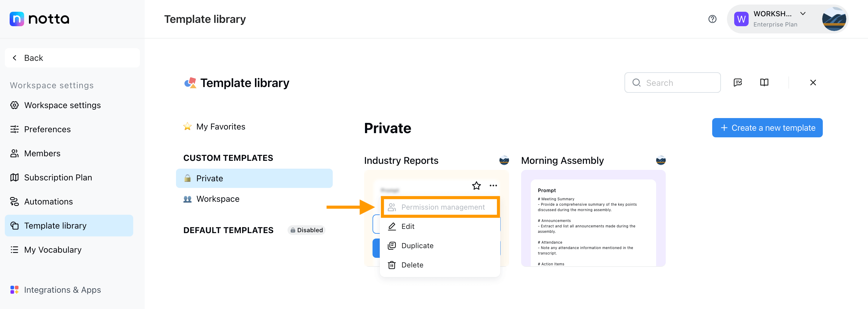Image resolution: width=868 pixels, height=309 pixels.
Task: Click the feedback message icon
Action: click(737, 83)
